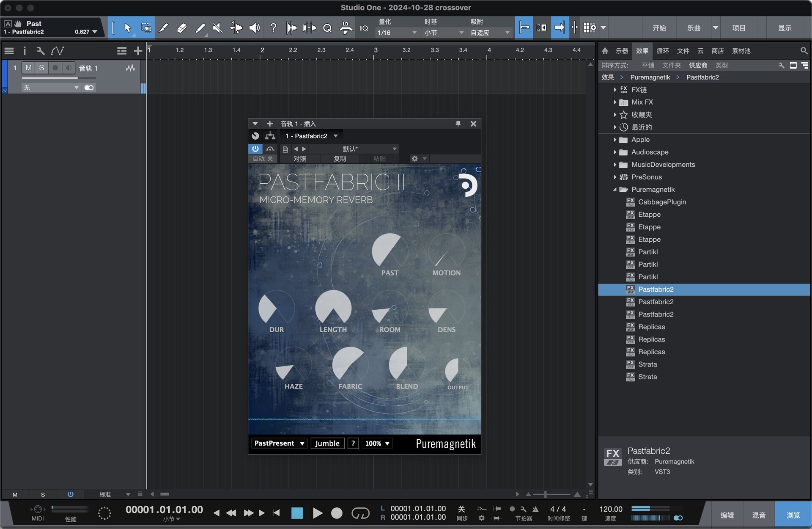This screenshot has height=529, width=812.
Task: Open the 100% scale dropdown
Action: [377, 444]
